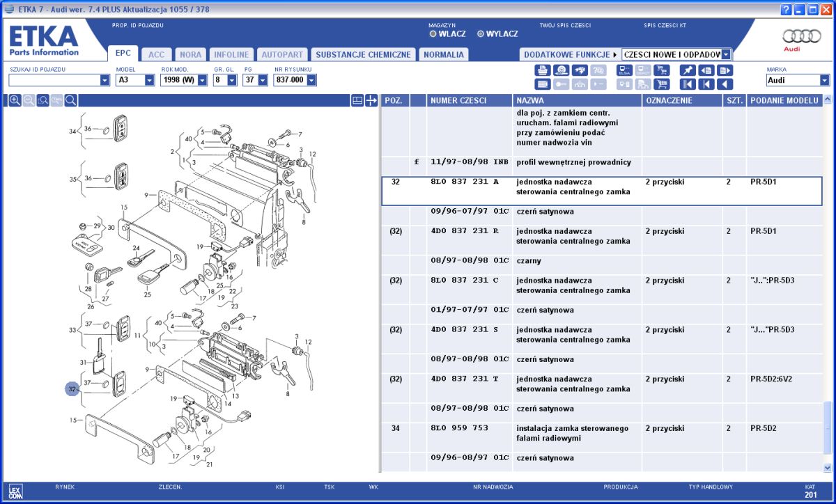Open the ELSA link icon
836x504 pixels.
click(624, 70)
